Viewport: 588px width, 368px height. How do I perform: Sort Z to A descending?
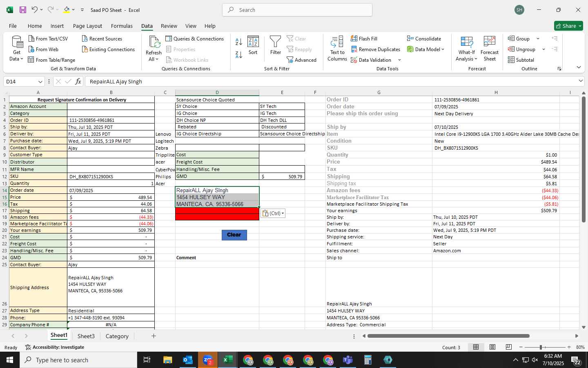(239, 54)
